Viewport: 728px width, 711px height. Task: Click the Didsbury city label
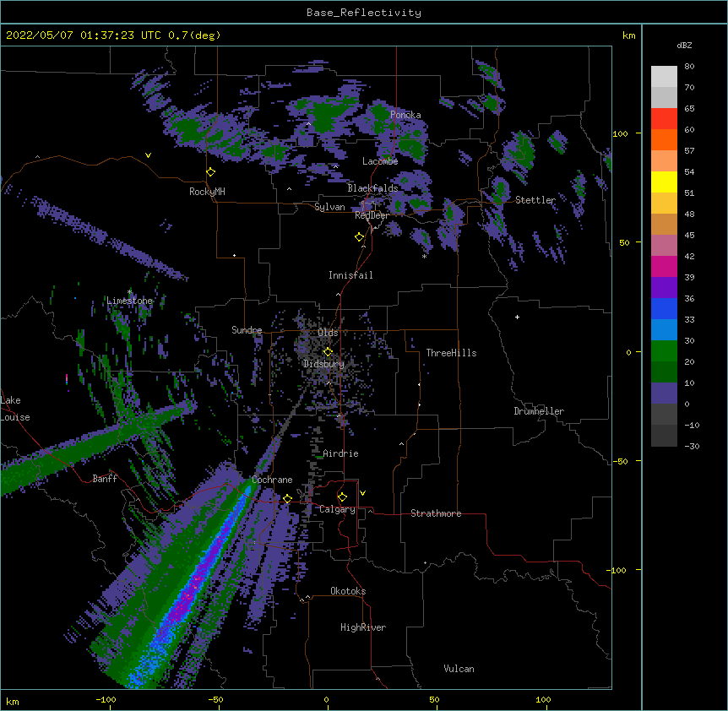pyautogui.click(x=324, y=364)
